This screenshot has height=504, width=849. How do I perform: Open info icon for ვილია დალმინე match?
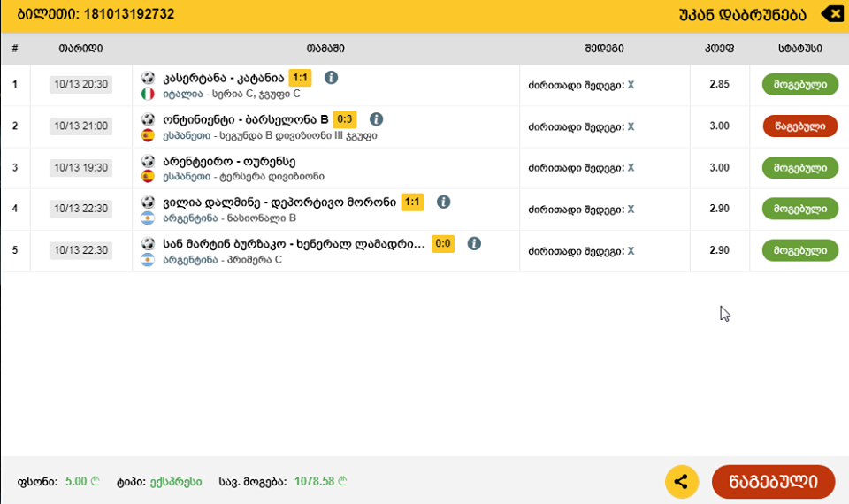tap(443, 202)
